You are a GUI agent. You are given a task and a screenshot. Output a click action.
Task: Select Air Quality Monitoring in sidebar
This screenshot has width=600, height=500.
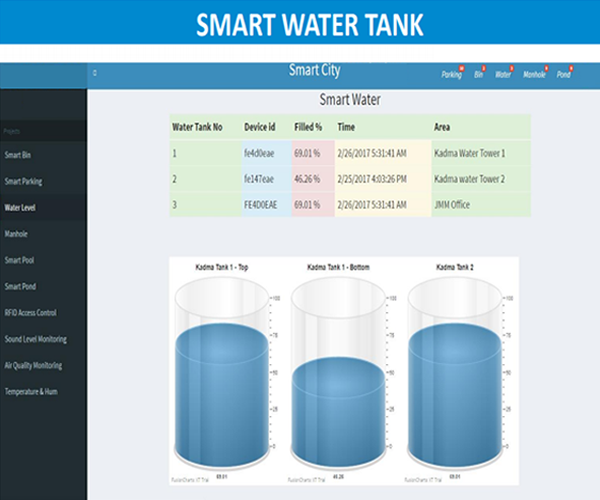33,365
